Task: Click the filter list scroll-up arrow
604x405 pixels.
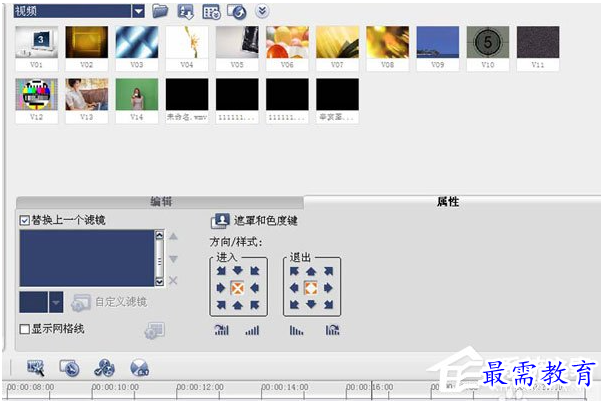Action: click(x=159, y=235)
